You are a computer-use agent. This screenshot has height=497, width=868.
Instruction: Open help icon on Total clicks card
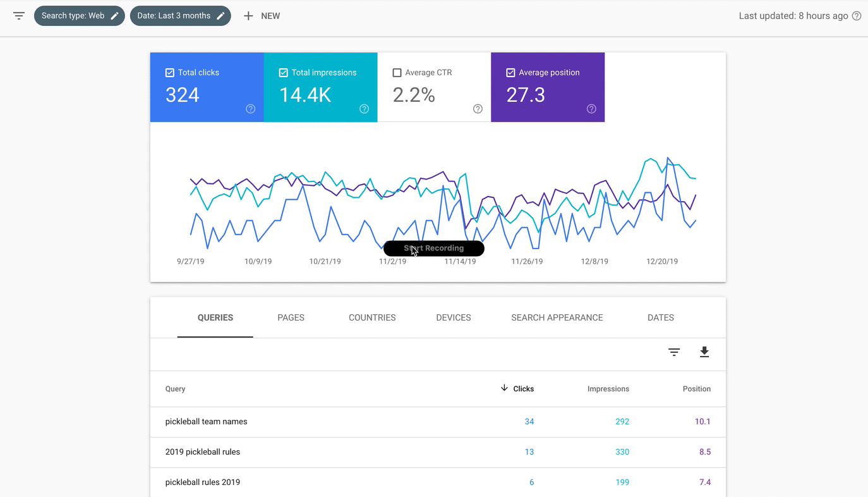[250, 109]
